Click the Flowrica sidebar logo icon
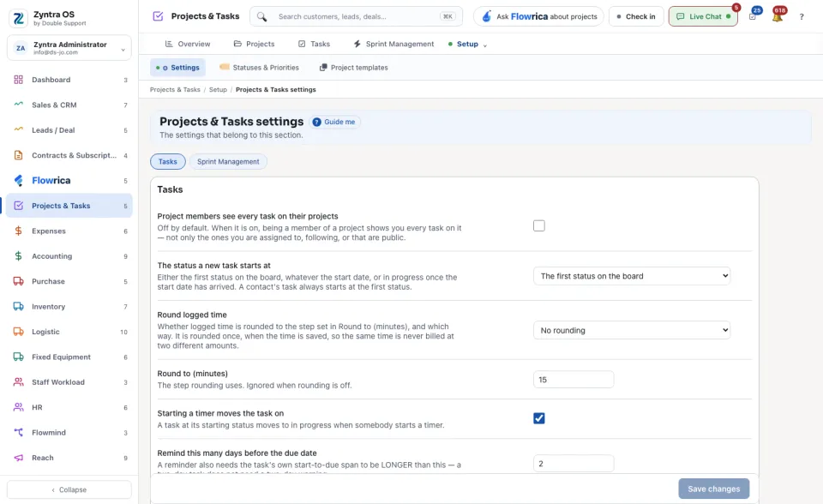 [x=18, y=180]
